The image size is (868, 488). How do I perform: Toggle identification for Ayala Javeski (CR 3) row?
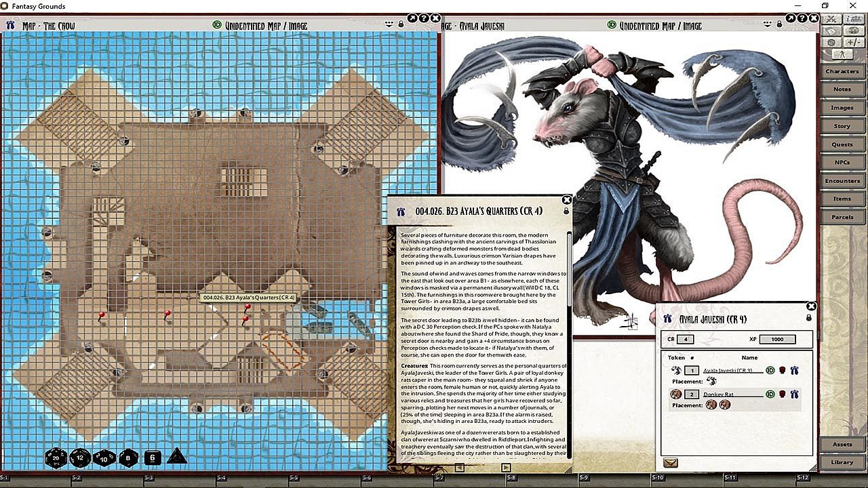click(770, 371)
